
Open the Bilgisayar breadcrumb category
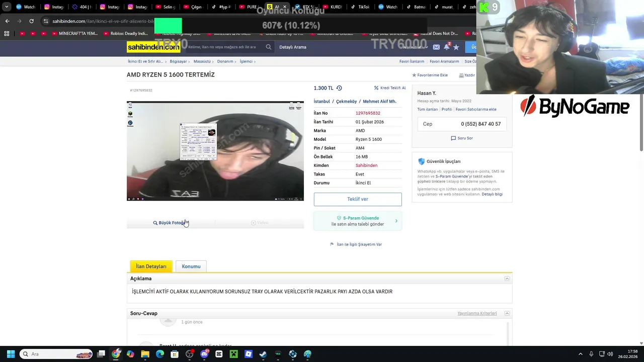click(179, 61)
